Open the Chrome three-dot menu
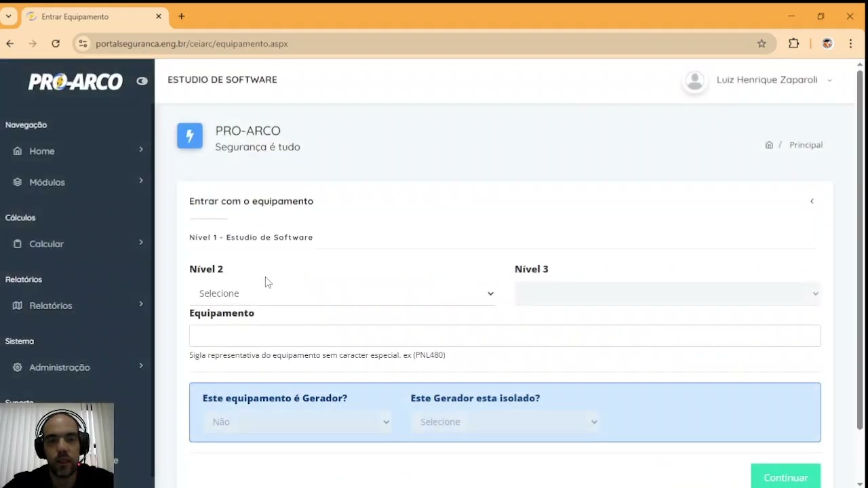Image resolution: width=868 pixels, height=488 pixels. coord(850,43)
